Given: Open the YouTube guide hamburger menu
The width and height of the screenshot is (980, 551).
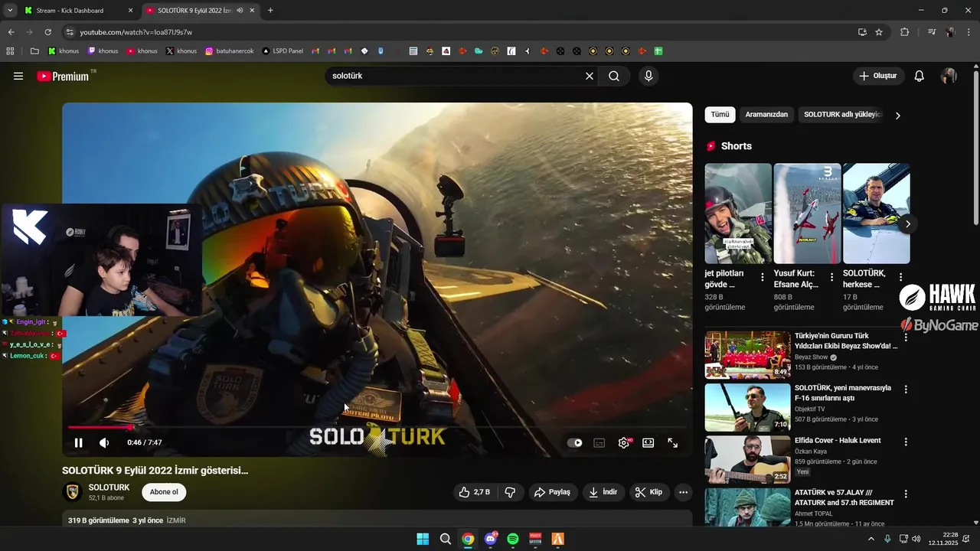Looking at the screenshot, I should [18, 76].
